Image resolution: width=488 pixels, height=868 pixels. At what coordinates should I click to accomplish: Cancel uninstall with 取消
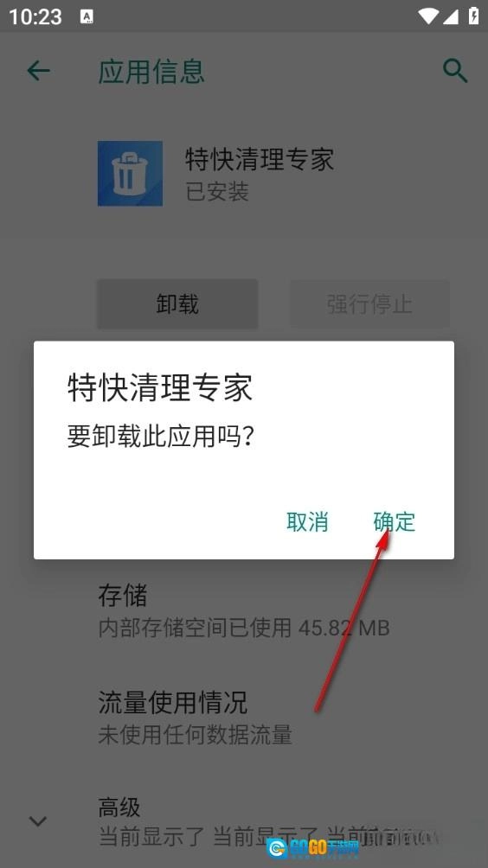(x=307, y=522)
